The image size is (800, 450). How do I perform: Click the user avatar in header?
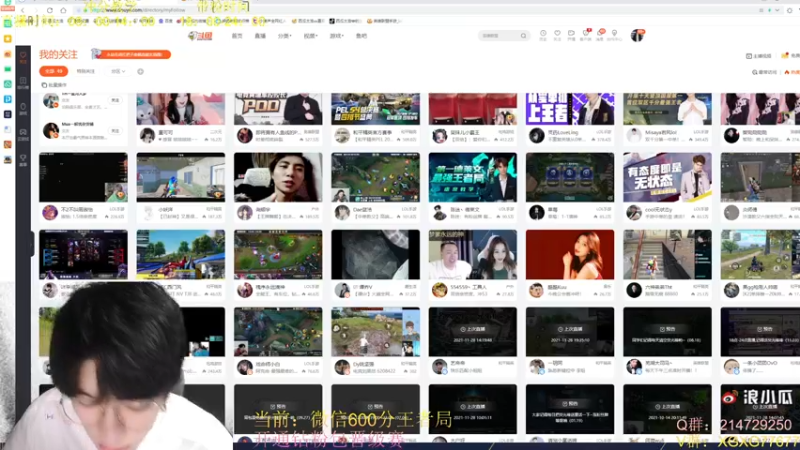tap(637, 35)
